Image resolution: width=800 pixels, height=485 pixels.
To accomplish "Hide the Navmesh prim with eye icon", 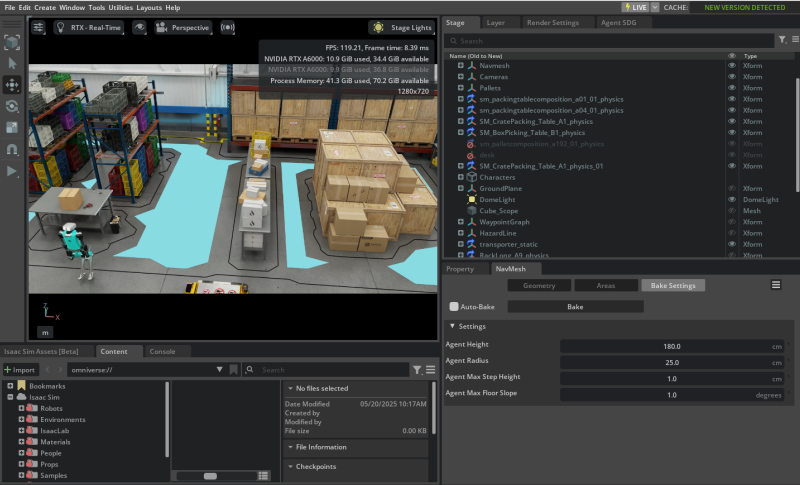I will 732,65.
